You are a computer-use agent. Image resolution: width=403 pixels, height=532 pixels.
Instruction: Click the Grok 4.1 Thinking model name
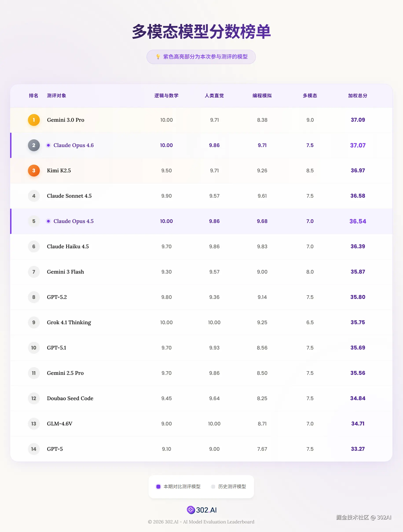click(x=69, y=322)
